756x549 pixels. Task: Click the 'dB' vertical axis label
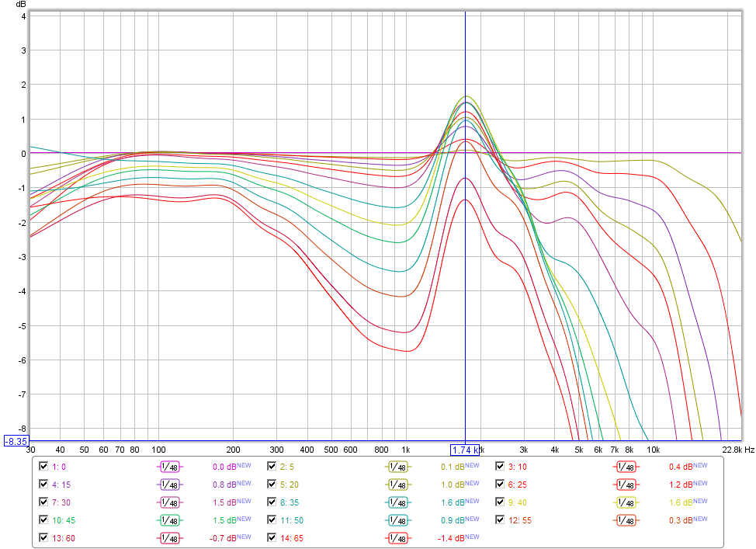click(21, 5)
